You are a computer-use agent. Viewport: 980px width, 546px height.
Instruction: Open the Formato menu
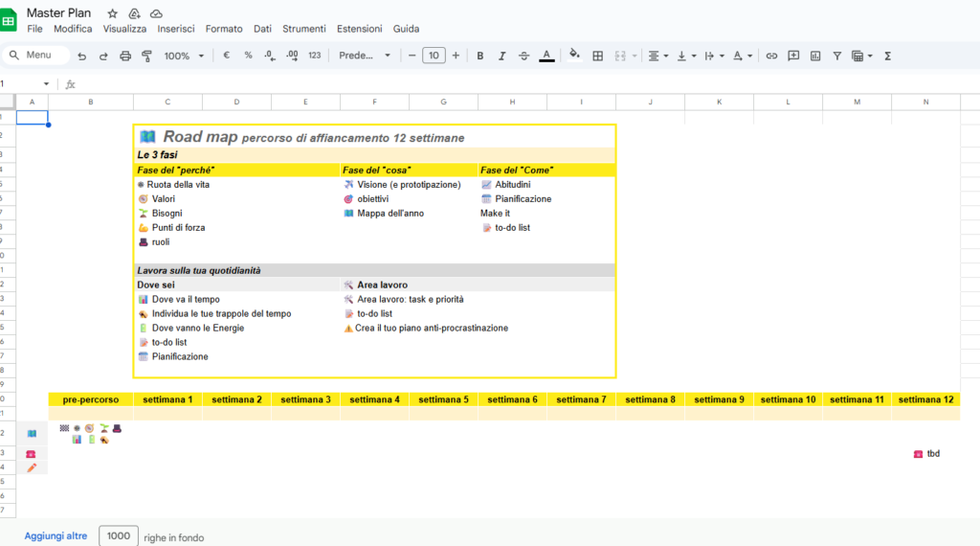(x=224, y=29)
